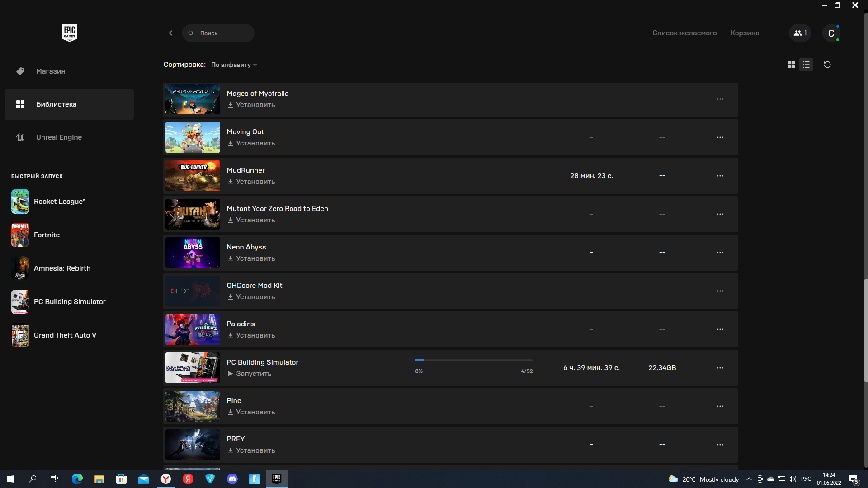
Task: Refresh the library list
Action: tap(827, 65)
